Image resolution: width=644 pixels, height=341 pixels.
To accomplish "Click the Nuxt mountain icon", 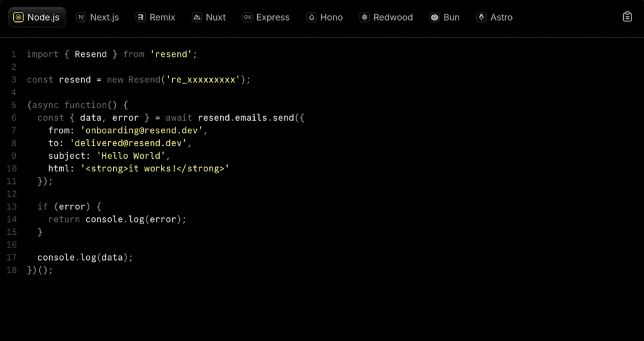I will point(197,17).
